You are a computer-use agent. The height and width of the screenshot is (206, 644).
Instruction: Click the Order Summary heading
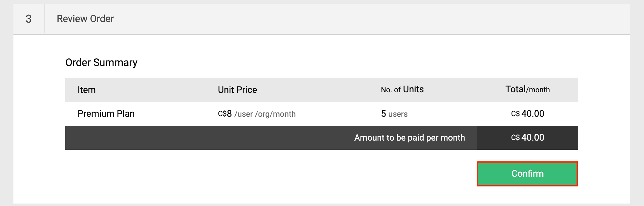[101, 62]
